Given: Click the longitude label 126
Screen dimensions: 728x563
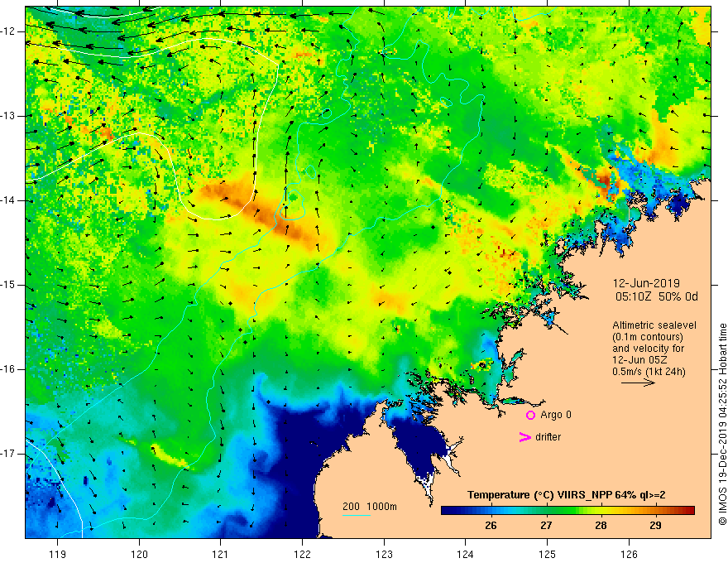Looking at the screenshot, I should click(629, 554).
